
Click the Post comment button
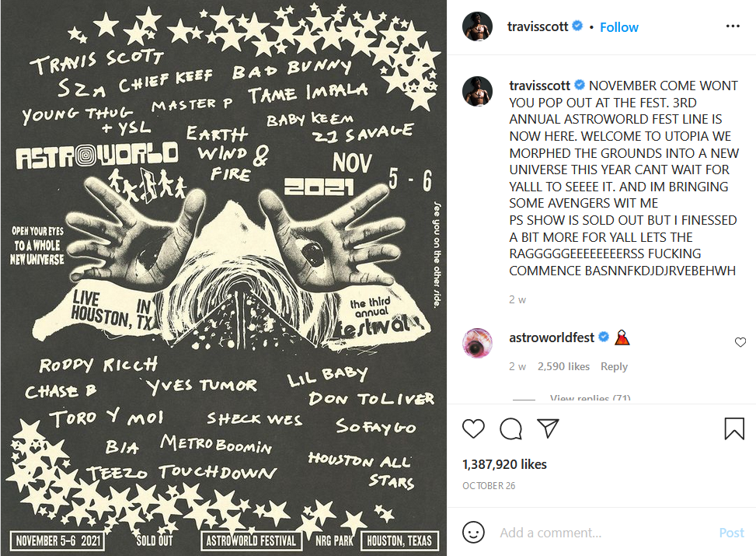click(731, 533)
